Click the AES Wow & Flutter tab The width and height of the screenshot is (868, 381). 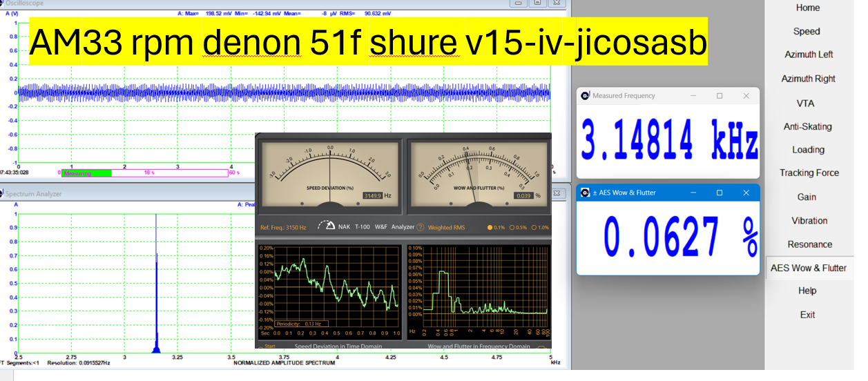pos(809,268)
